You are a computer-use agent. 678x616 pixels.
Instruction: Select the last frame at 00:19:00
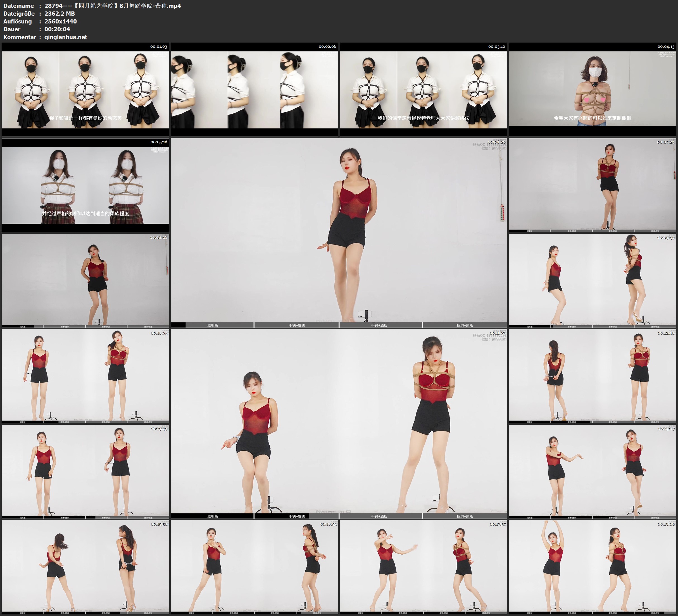[592, 567]
